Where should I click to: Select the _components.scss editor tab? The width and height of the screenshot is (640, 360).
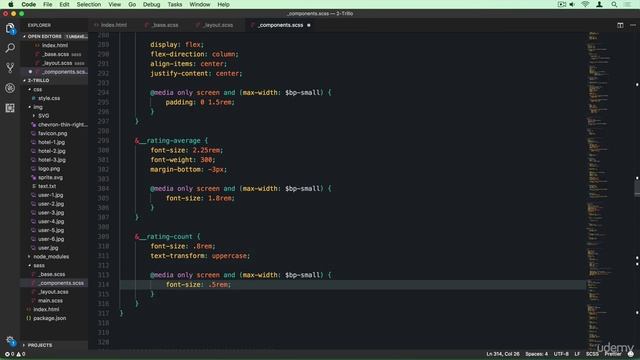click(280, 25)
